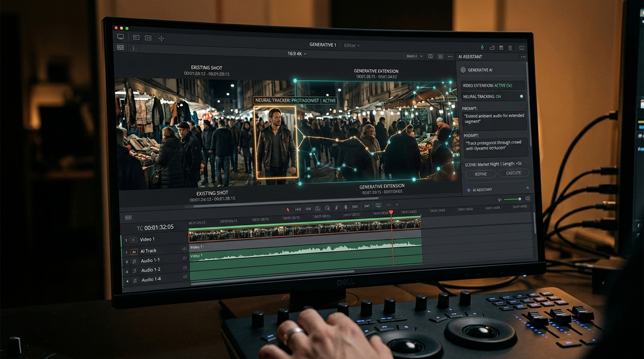The image size is (644, 359).
Task: Open the three-dot menu above the viewer
Action: click(450, 57)
